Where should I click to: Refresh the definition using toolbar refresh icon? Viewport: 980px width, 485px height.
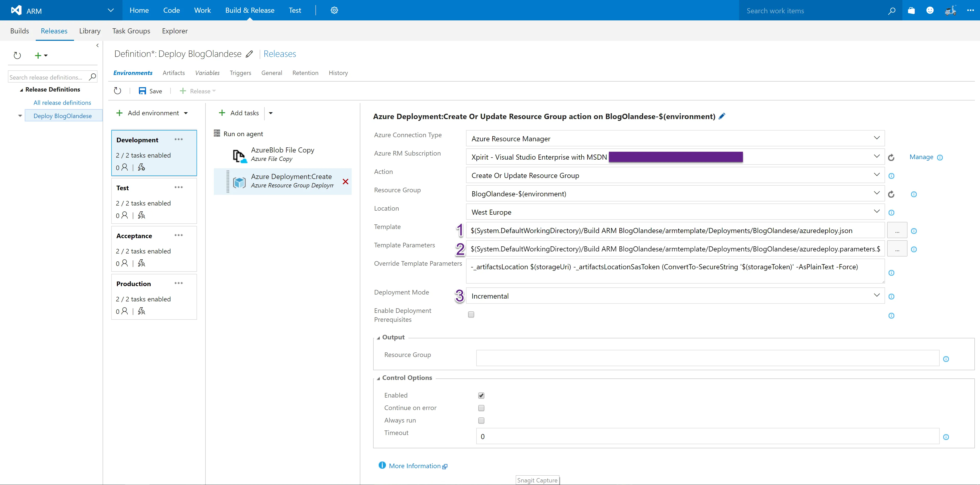118,91
